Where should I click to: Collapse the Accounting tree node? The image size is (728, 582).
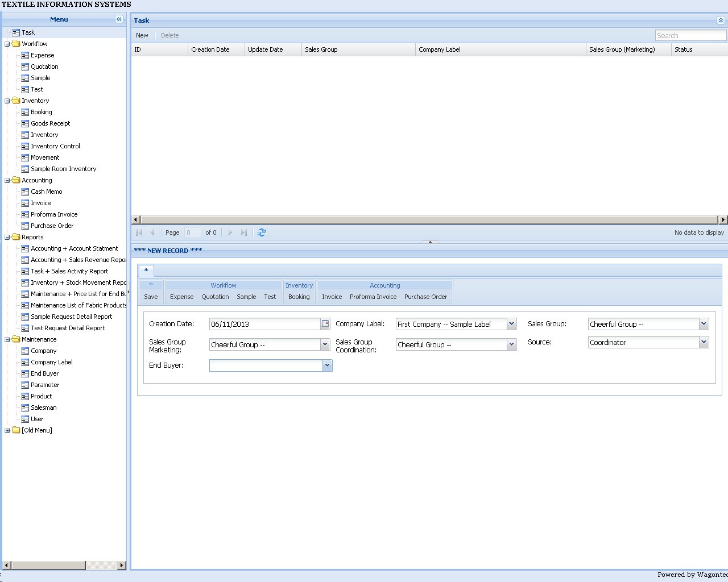click(x=7, y=180)
